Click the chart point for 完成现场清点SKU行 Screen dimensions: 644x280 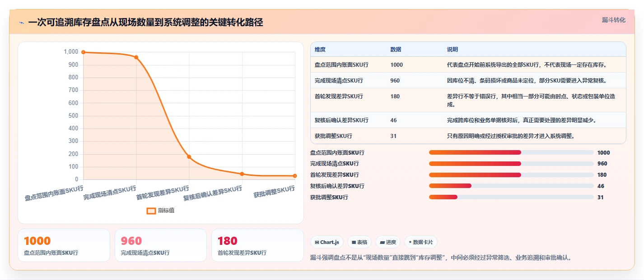pos(136,57)
